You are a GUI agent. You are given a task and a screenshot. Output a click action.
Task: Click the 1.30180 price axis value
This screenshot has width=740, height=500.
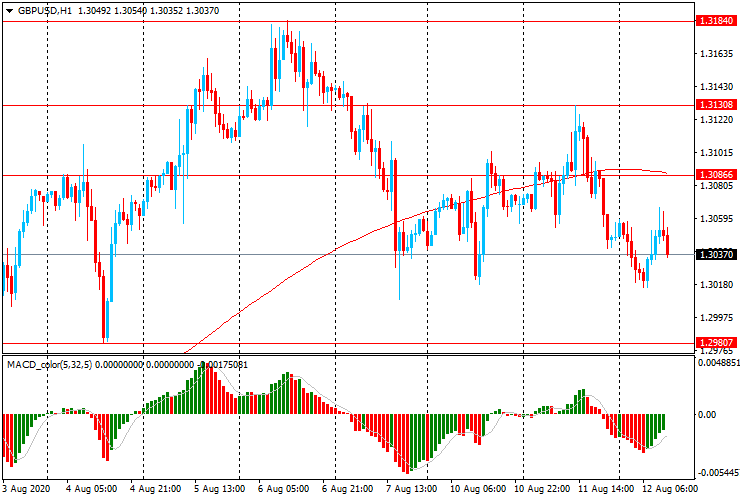pyautogui.click(x=716, y=285)
